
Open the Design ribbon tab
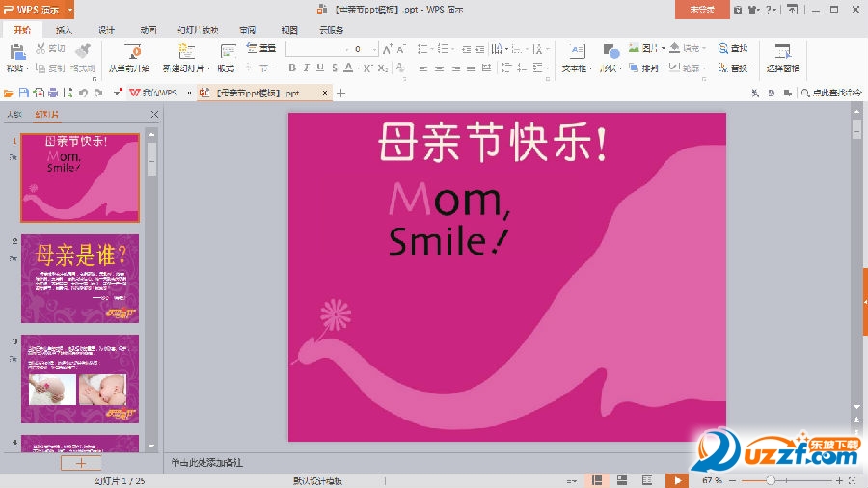click(x=106, y=29)
